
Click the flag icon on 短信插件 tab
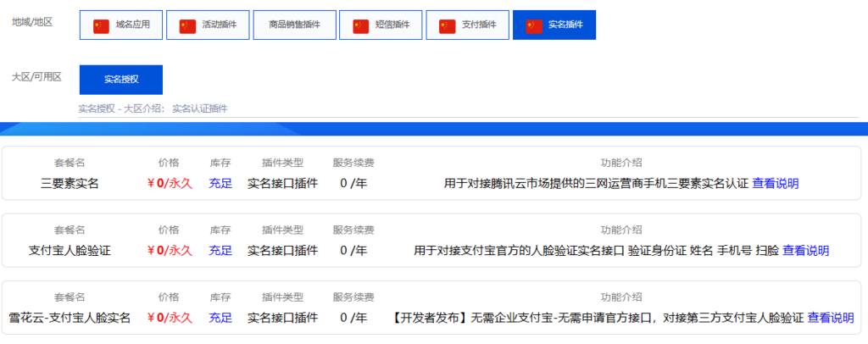tap(361, 25)
